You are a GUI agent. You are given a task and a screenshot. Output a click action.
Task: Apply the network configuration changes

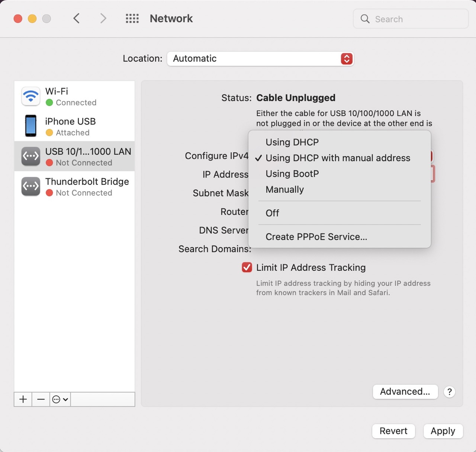coord(443,431)
